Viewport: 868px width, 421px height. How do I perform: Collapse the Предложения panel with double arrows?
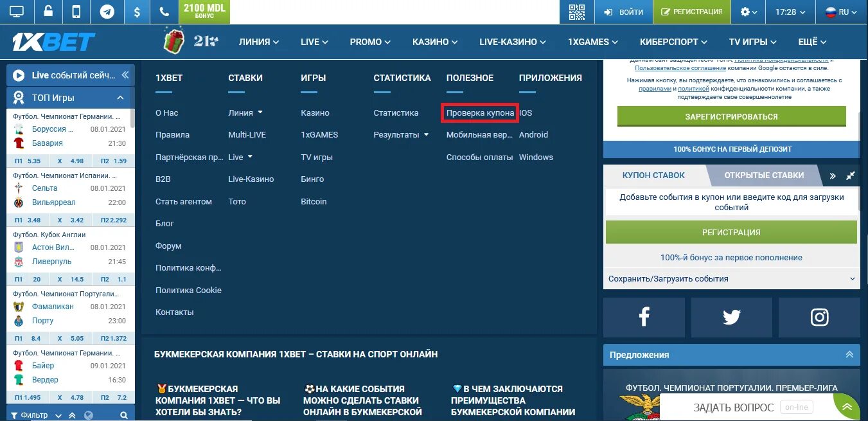[849, 354]
